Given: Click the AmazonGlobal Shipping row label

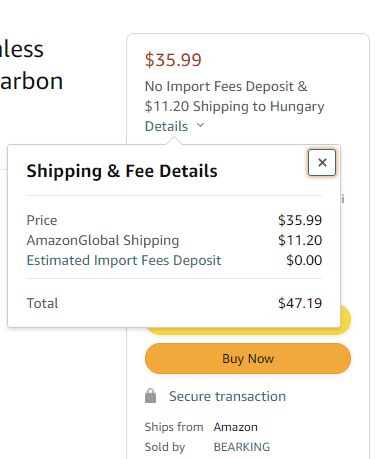Looking at the screenshot, I should coord(103,240).
